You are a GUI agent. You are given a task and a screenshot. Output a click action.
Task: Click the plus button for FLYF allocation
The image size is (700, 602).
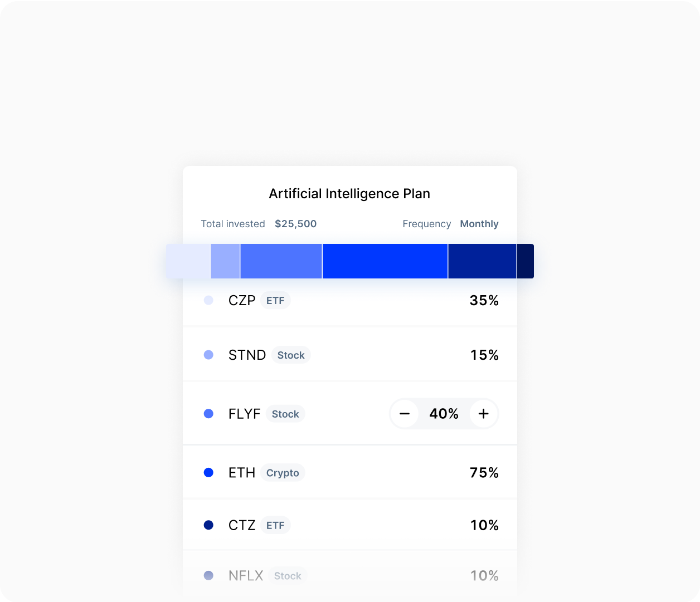[483, 414]
